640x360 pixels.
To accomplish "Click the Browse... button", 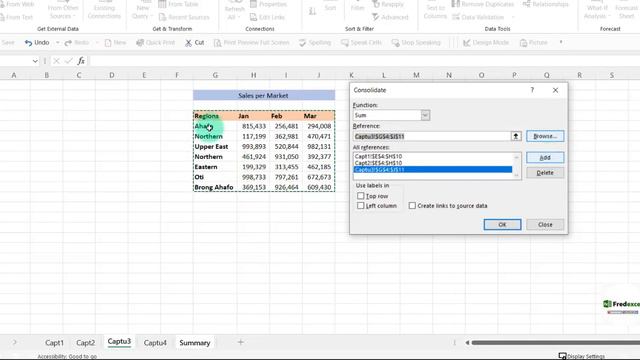I will [545, 136].
